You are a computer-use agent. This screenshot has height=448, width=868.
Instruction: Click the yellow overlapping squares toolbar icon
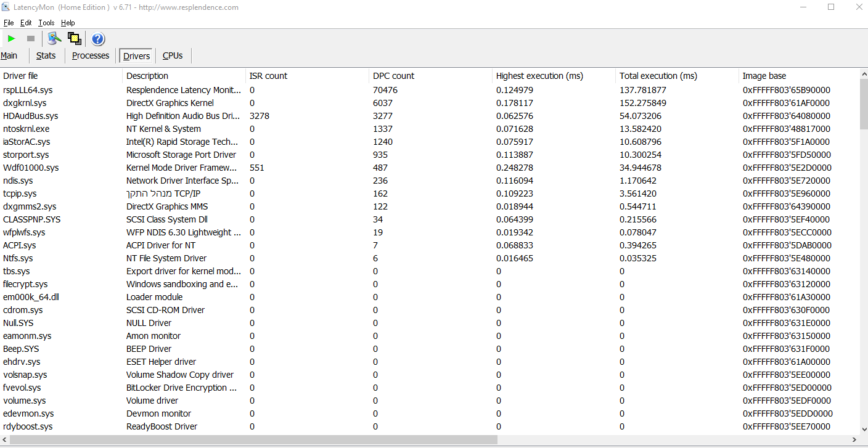[x=75, y=39]
